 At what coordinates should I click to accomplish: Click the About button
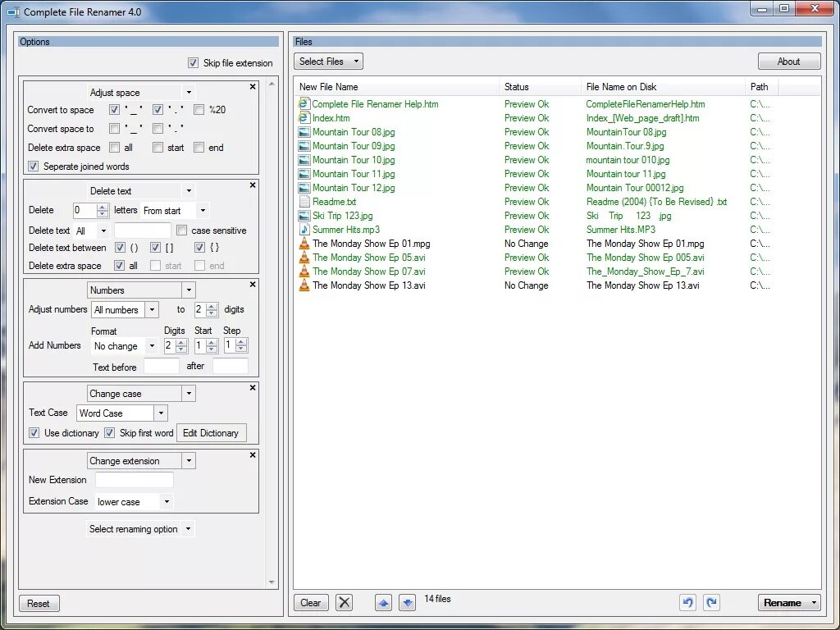point(789,62)
